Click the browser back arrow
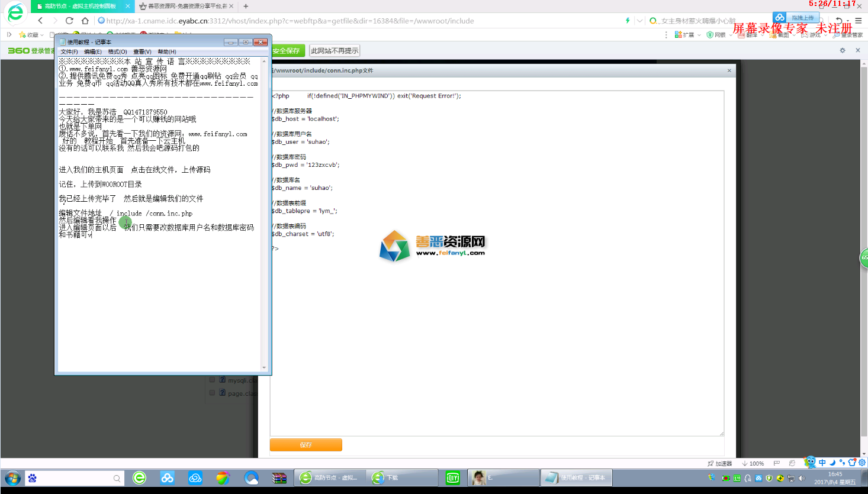The image size is (868, 494). tap(40, 21)
